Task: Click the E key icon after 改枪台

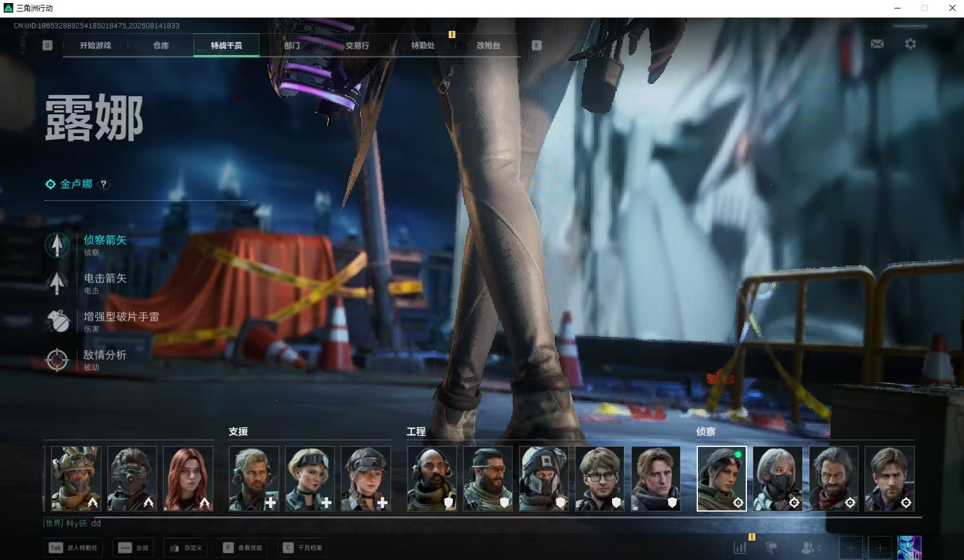Action: pyautogui.click(x=536, y=45)
